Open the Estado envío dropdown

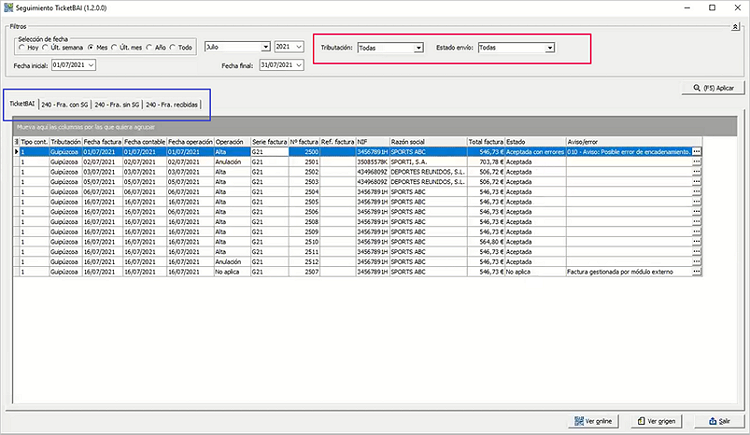[550, 48]
